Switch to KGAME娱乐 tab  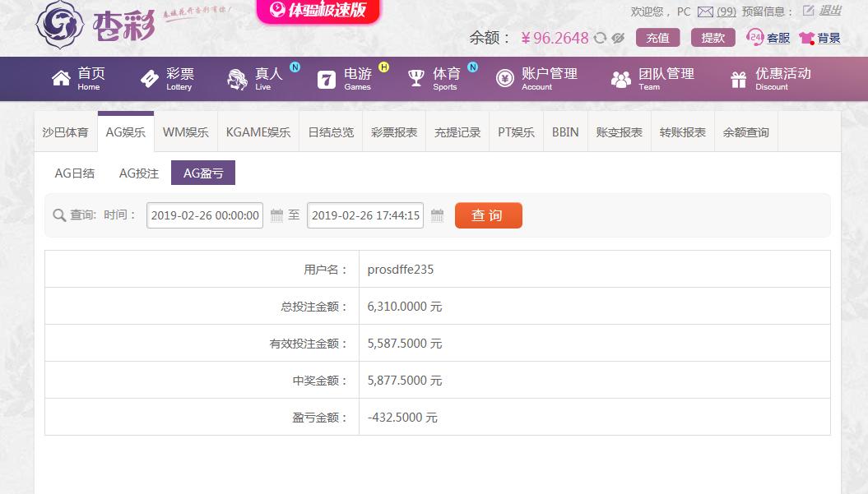258,132
